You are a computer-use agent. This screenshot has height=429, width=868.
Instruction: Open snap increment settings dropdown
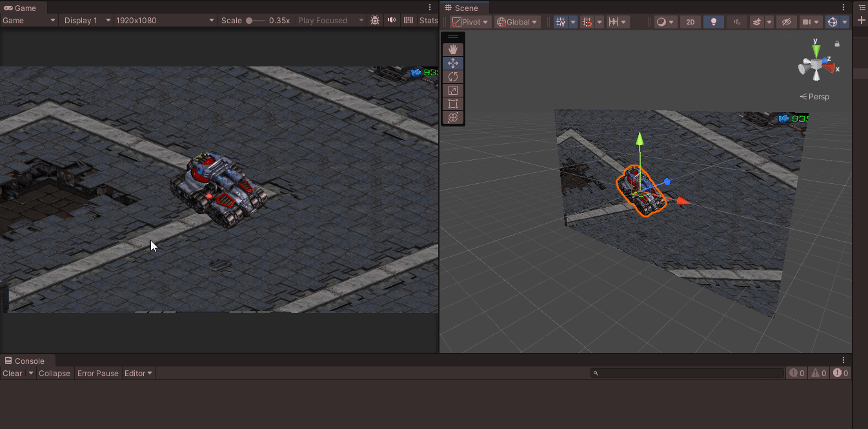tap(618, 22)
